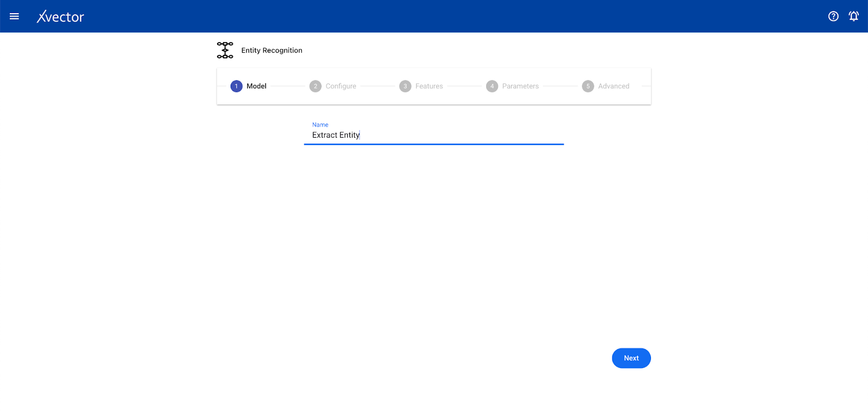Jump to the Parameters step
Image resolution: width=868 pixels, height=413 pixels.
[x=520, y=86]
